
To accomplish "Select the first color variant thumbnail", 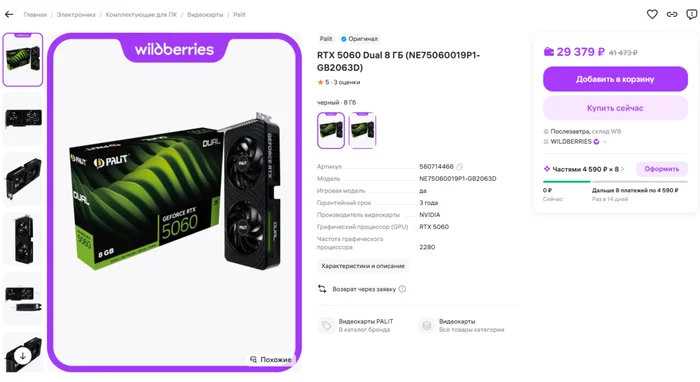I will pos(331,130).
